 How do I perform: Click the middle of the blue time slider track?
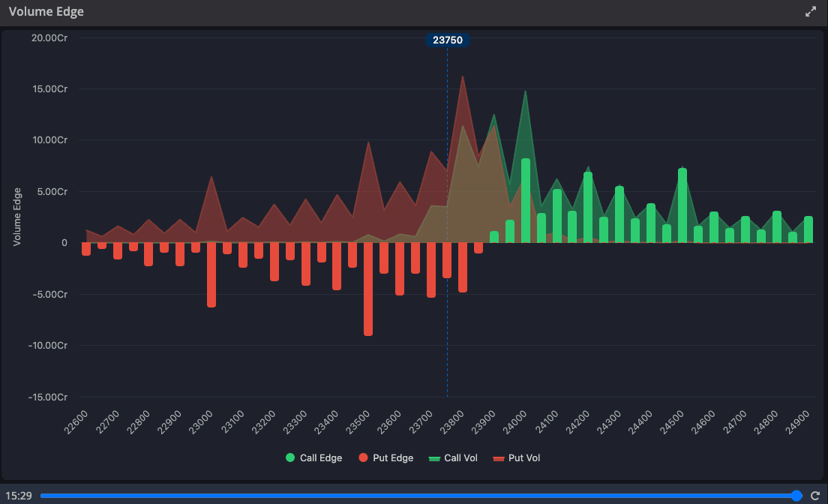click(418, 496)
